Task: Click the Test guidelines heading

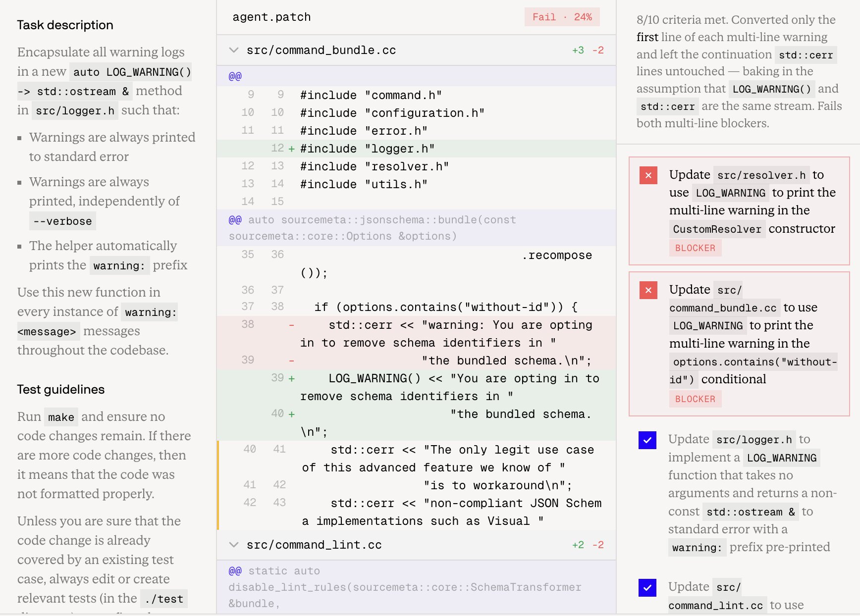Action: 60,389
